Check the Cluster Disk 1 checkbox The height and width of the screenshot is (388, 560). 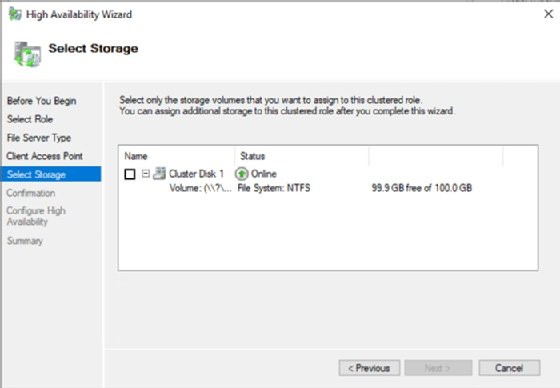pyautogui.click(x=130, y=174)
